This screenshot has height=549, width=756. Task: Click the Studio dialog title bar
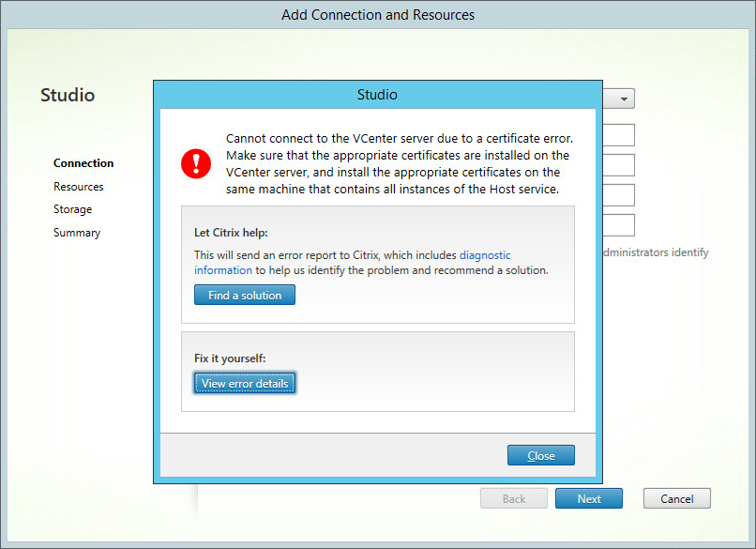tap(377, 94)
